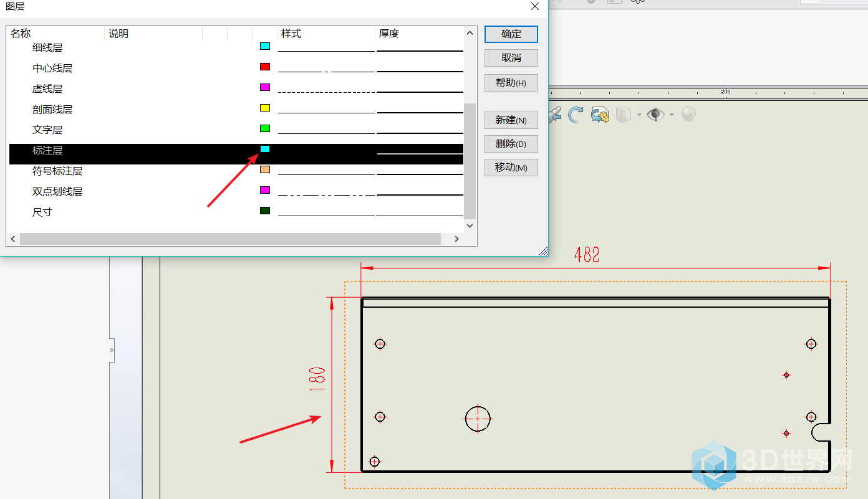Expand the Hide/Show Items dropdown arrow
868x499 pixels.
pyautogui.click(x=672, y=115)
